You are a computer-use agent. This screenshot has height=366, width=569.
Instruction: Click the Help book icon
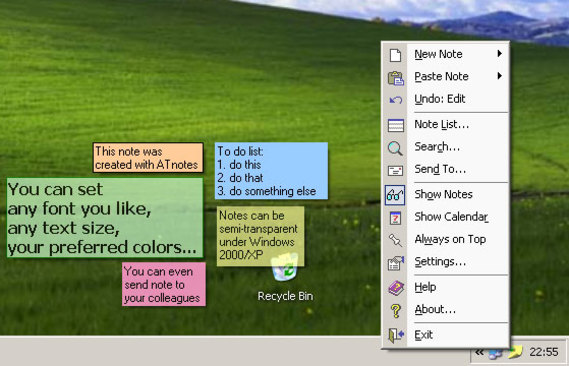396,288
